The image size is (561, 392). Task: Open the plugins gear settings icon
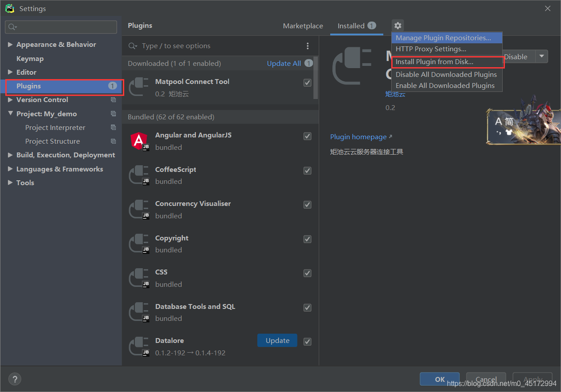point(397,26)
